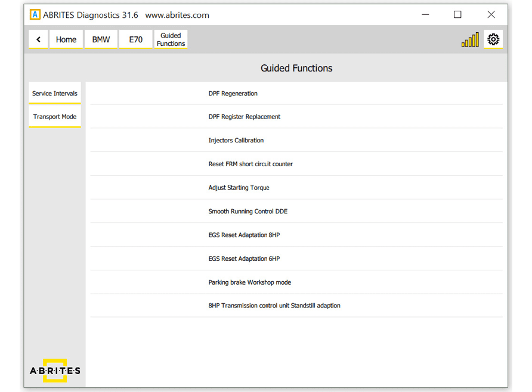532x392 pixels.
Task: Click the back arrow button
Action: click(38, 39)
